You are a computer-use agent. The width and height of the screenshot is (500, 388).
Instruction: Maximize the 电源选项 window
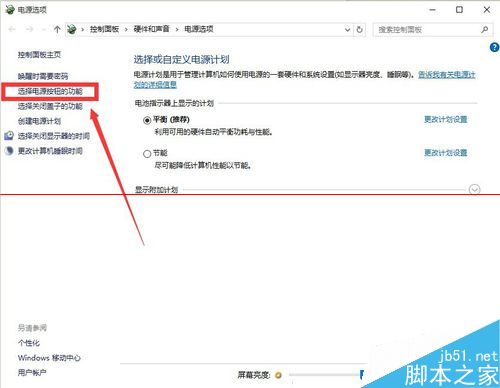coord(459,10)
